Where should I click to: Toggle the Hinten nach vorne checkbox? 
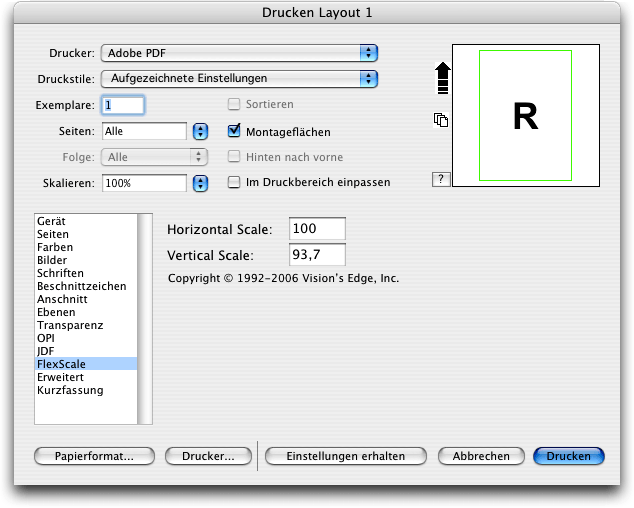[234, 157]
